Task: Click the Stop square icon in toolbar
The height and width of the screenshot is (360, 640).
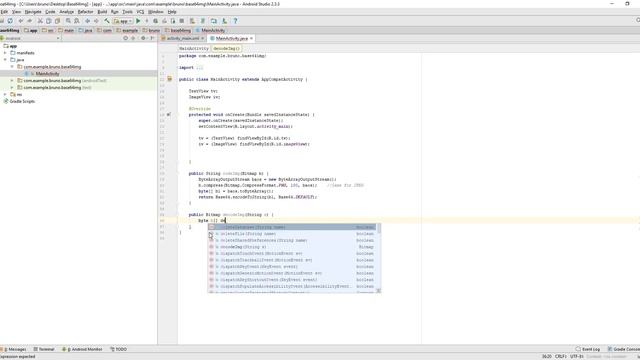Action: [182, 21]
